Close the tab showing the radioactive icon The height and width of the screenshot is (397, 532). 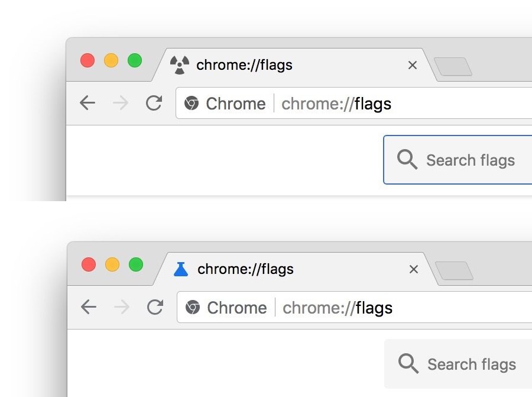413,65
